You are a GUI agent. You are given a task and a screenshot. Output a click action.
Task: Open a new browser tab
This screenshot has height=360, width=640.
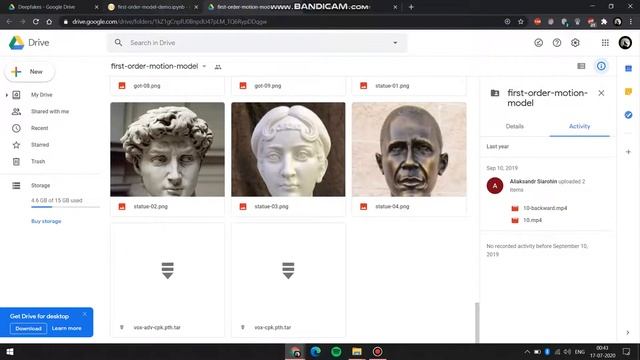[411, 7]
